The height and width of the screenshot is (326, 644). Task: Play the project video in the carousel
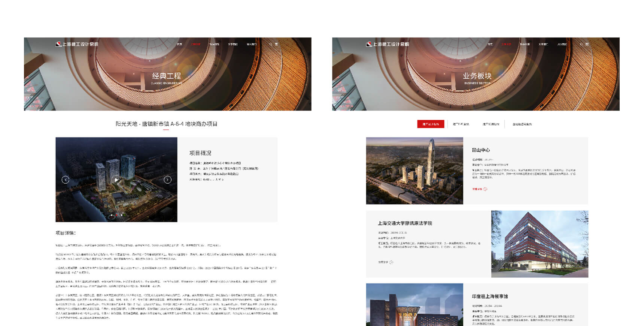[116, 180]
